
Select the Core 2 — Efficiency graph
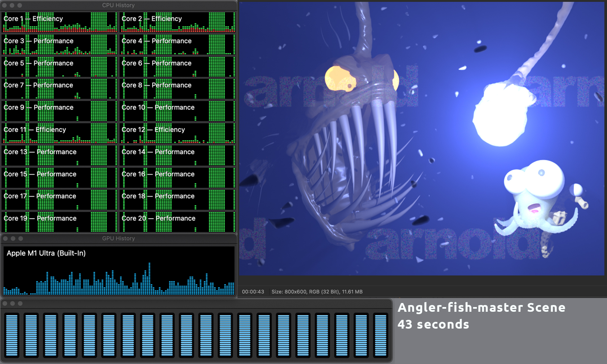pyautogui.click(x=178, y=22)
